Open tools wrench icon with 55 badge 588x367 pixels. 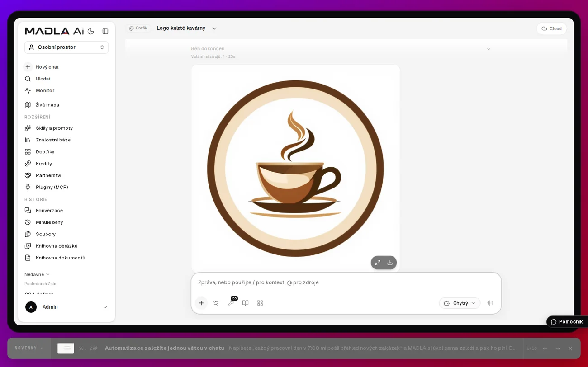(231, 302)
